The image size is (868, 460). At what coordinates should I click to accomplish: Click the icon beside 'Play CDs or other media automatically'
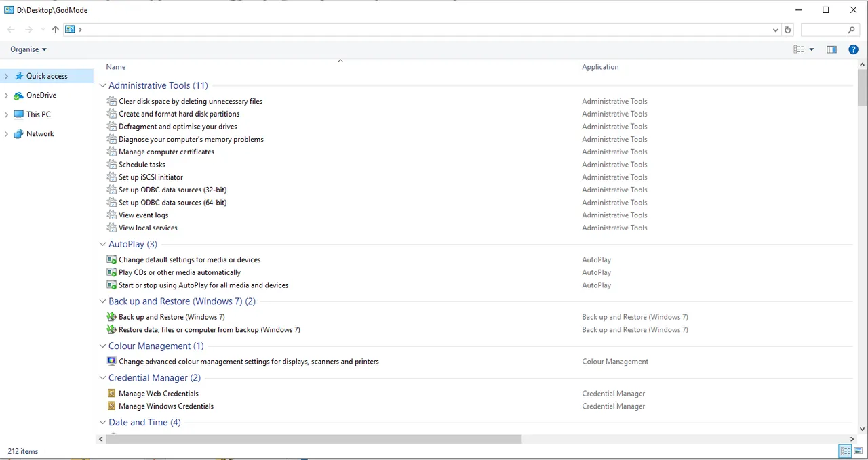click(112, 272)
